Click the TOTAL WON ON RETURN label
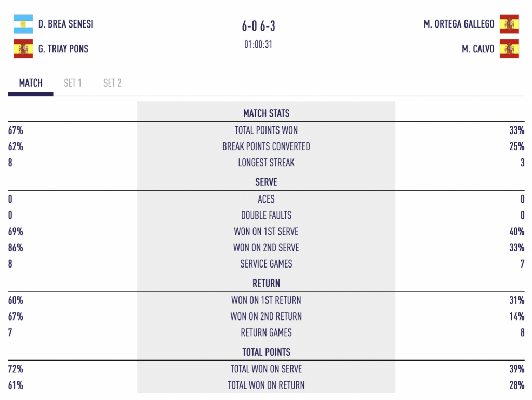Screen dimensions: 532x400 (266, 385)
